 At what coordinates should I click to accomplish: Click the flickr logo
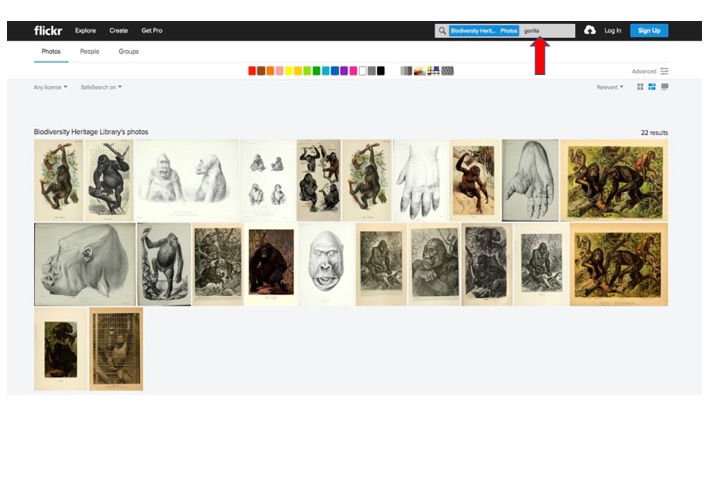(x=48, y=30)
